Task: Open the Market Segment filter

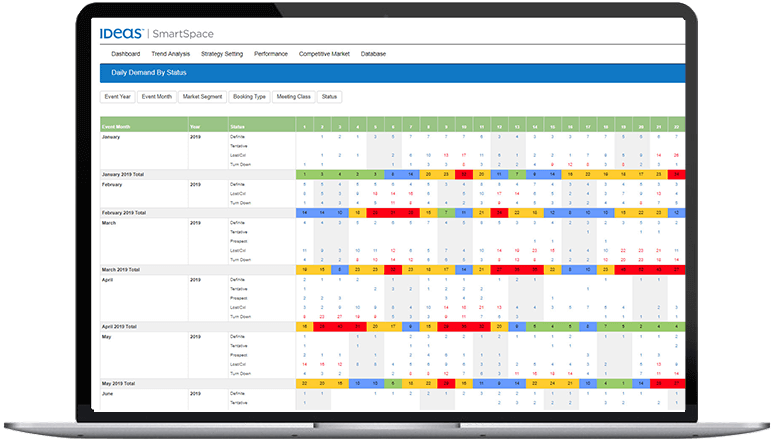Action: click(x=202, y=97)
